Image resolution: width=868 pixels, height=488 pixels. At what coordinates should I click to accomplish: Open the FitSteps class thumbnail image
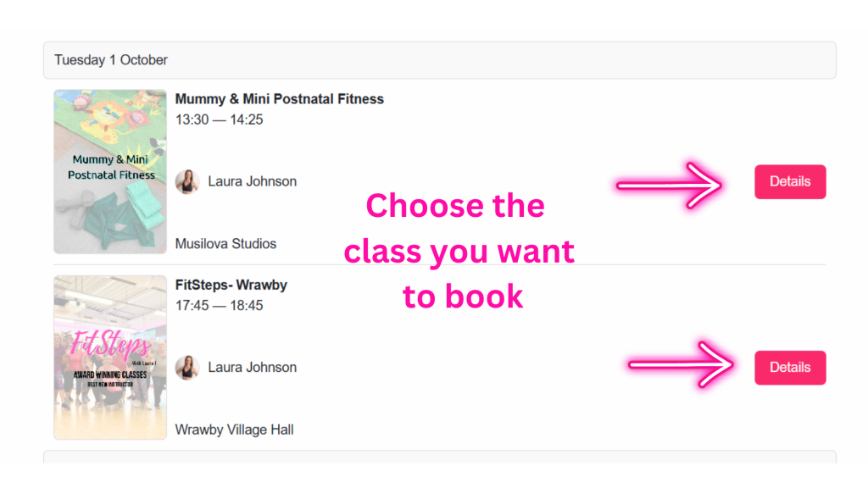[x=110, y=358]
